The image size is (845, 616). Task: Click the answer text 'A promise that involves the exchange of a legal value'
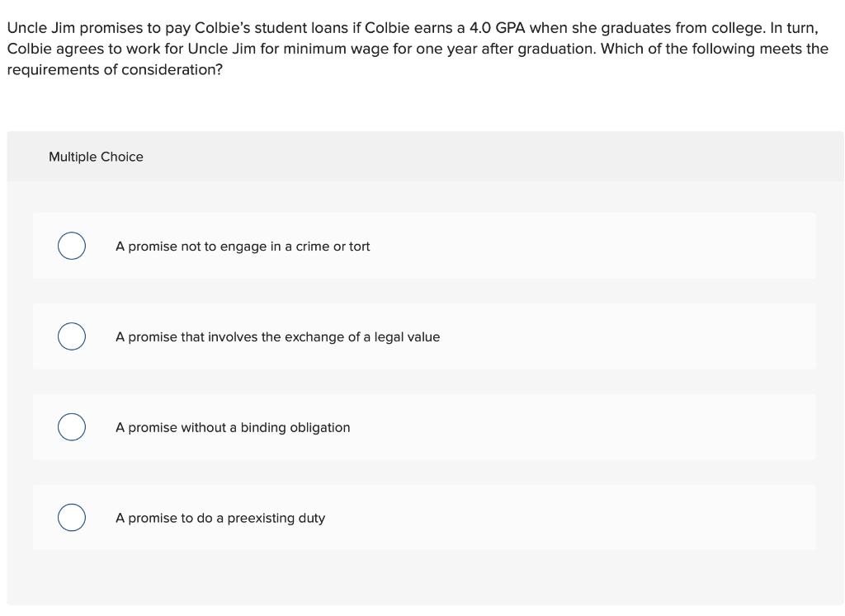277,337
